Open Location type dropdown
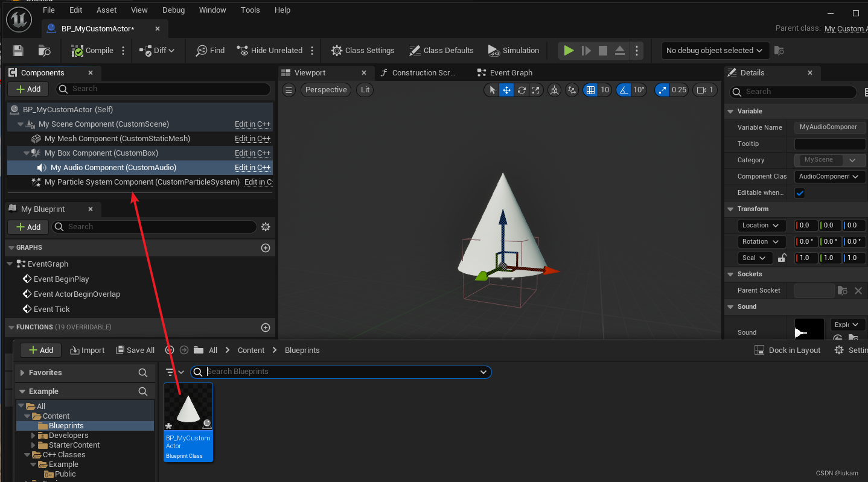 coord(761,226)
